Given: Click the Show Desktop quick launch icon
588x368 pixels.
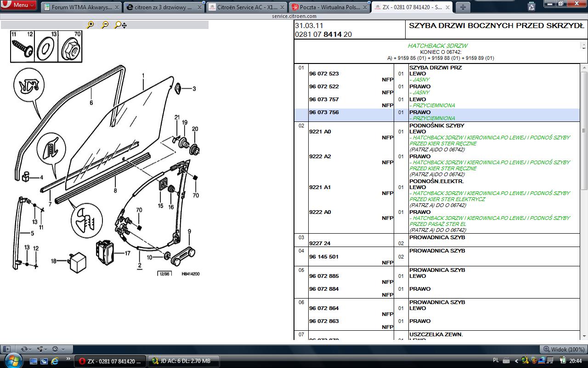Looking at the screenshot, I should coord(34,361).
